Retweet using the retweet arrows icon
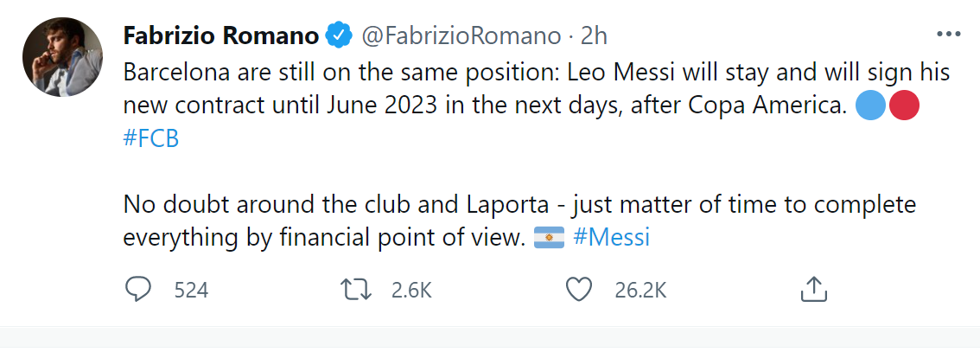 point(357,290)
